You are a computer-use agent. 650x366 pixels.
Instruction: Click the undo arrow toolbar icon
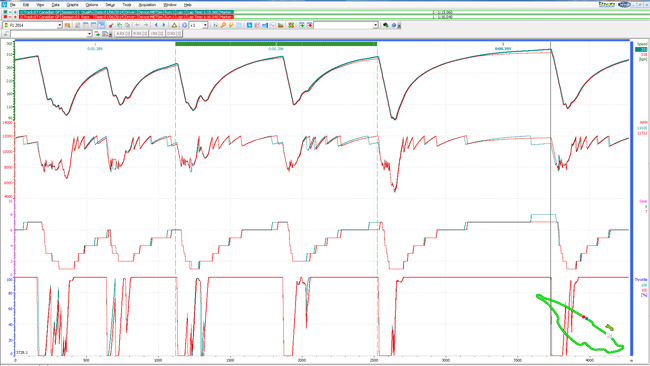137,25
